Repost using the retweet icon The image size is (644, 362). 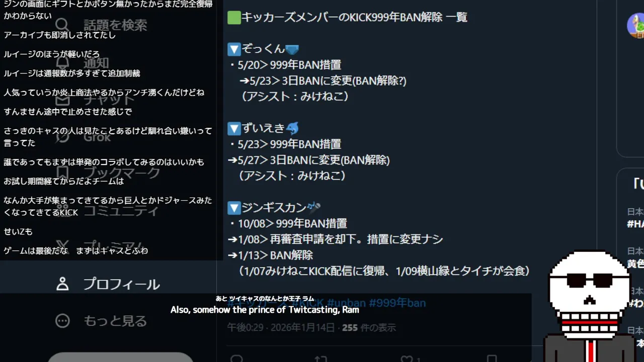point(320,359)
